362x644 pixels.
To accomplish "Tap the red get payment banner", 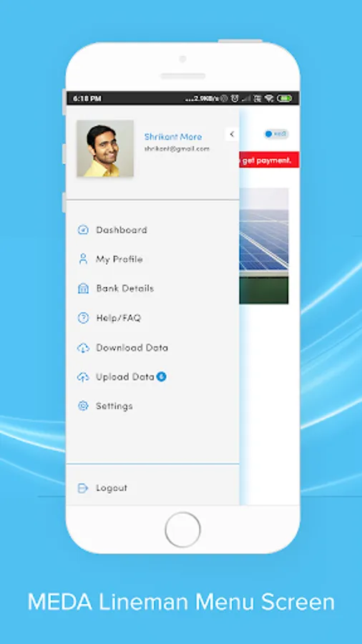I will coord(269,160).
